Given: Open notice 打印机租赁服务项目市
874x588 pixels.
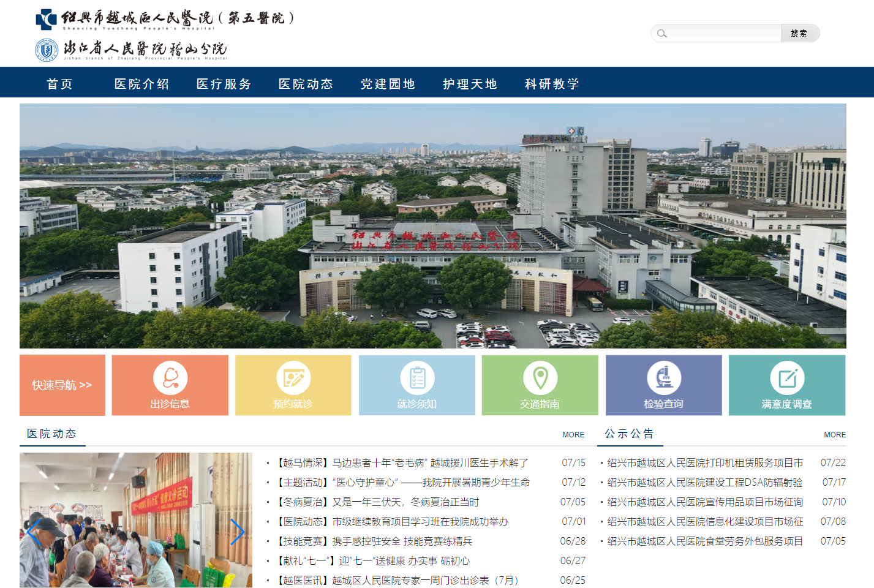Looking at the screenshot, I should point(705,463).
